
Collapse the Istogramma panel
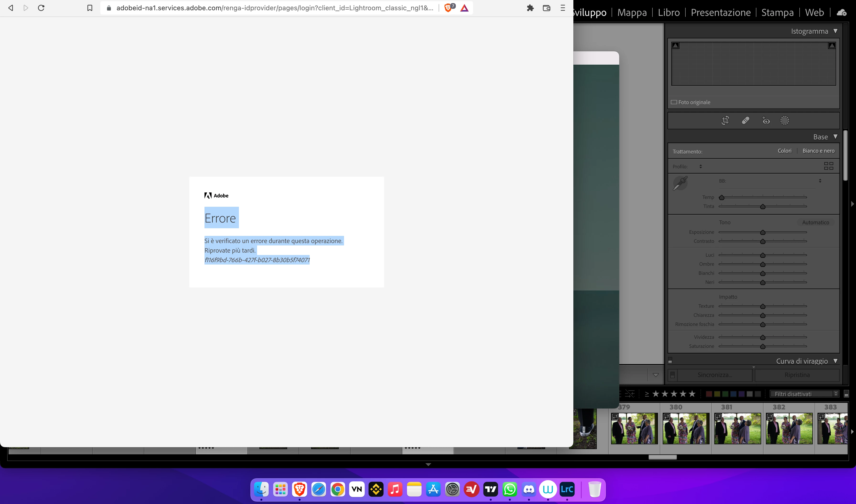click(835, 31)
